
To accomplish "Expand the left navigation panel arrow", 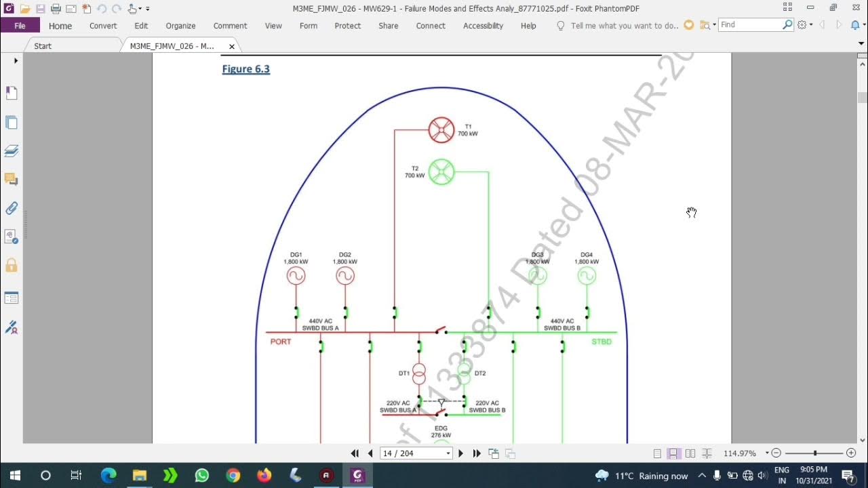I will [16, 61].
